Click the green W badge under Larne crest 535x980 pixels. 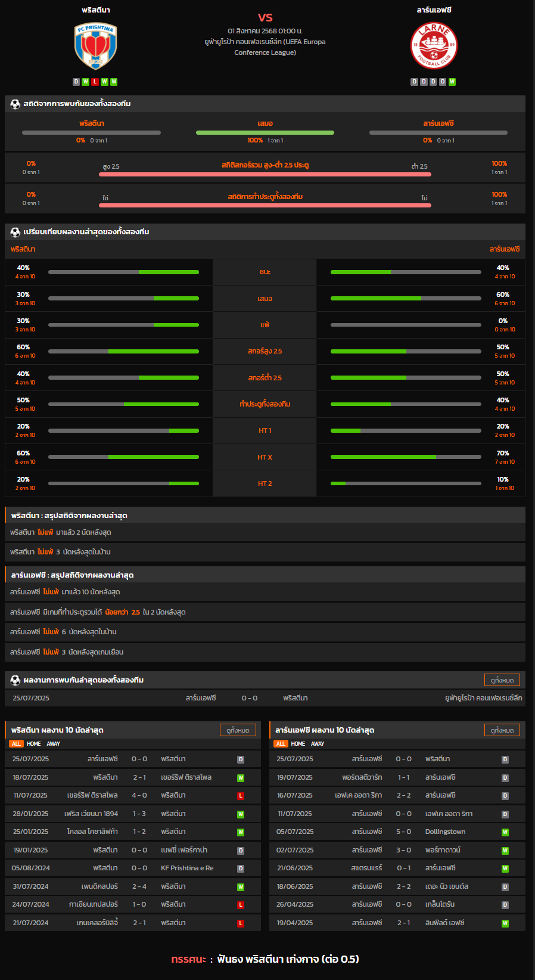click(x=452, y=82)
